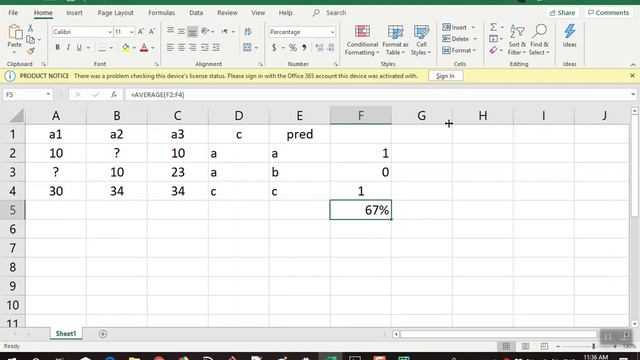Select the Format Painter brush
Viewport: 640px width, 360px height.
(31, 51)
